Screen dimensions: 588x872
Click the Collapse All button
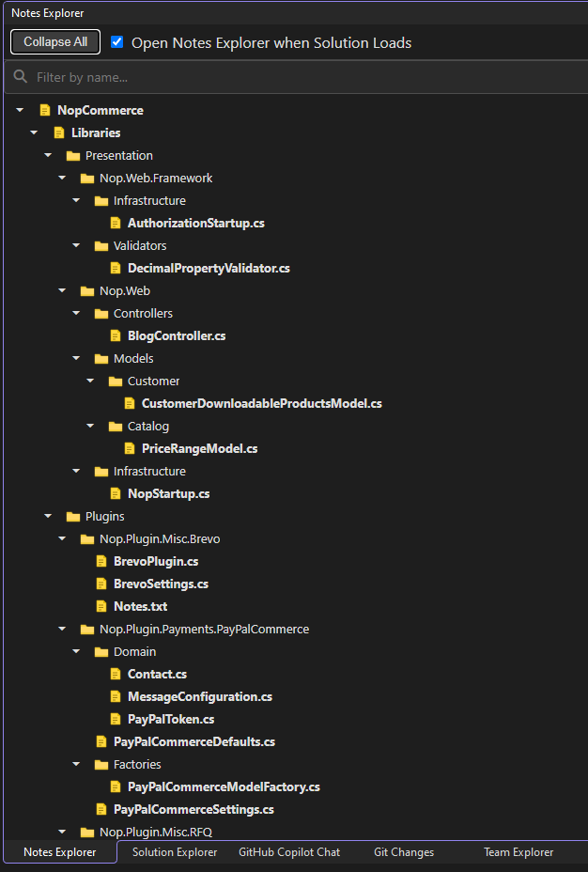tap(55, 41)
